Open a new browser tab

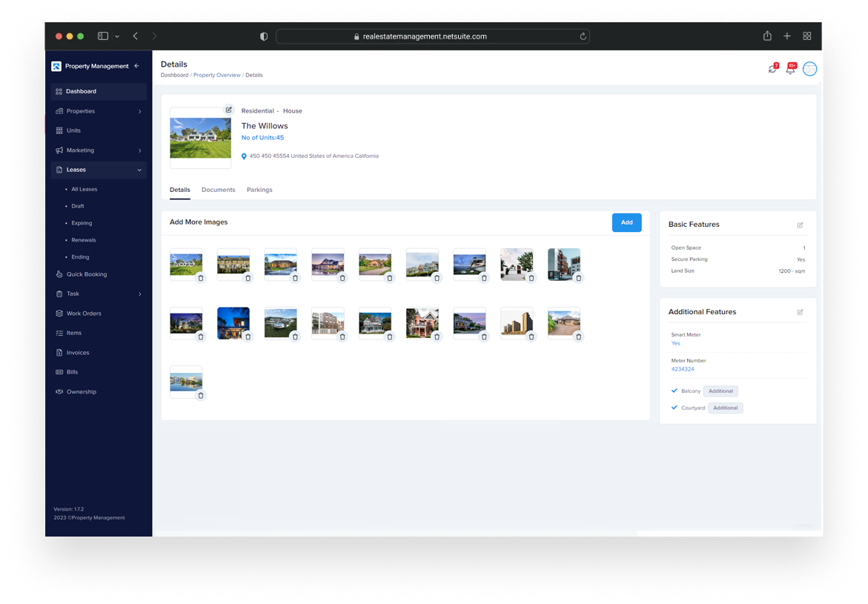pos(787,36)
